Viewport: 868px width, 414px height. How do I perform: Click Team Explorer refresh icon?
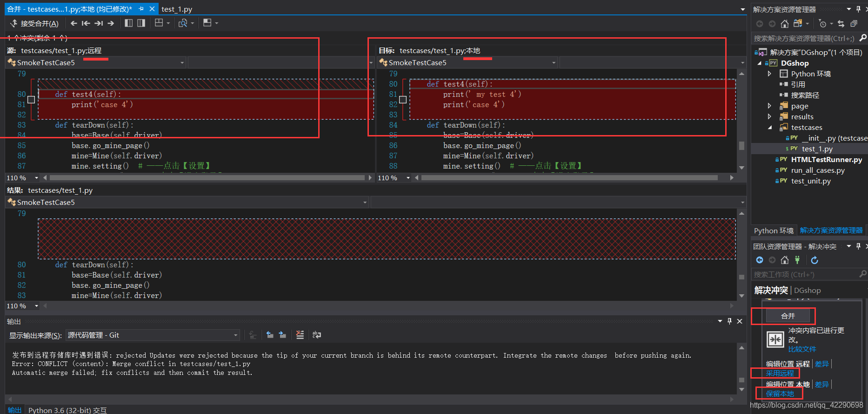pyautogui.click(x=815, y=260)
